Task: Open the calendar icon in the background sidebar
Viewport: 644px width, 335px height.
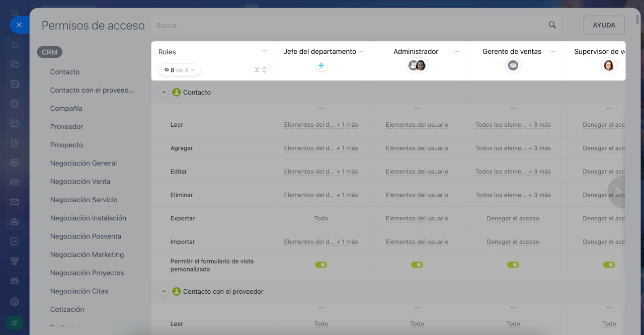Action: coord(15,123)
